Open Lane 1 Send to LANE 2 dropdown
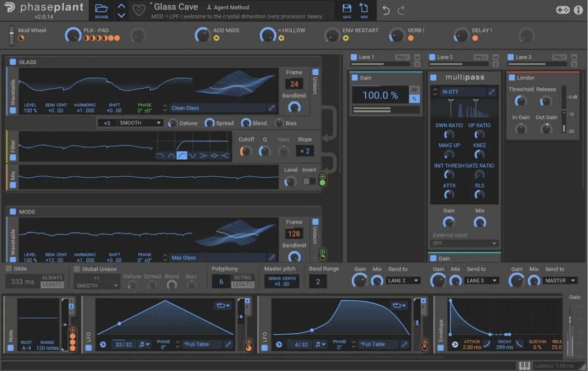The width and height of the screenshot is (588, 371). (x=403, y=281)
